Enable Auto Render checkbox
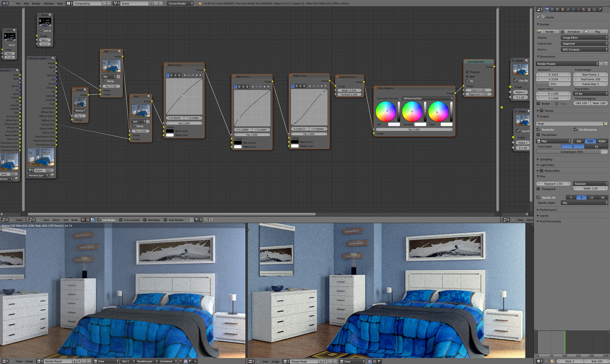The height and width of the screenshot is (364, 610). (x=166, y=220)
